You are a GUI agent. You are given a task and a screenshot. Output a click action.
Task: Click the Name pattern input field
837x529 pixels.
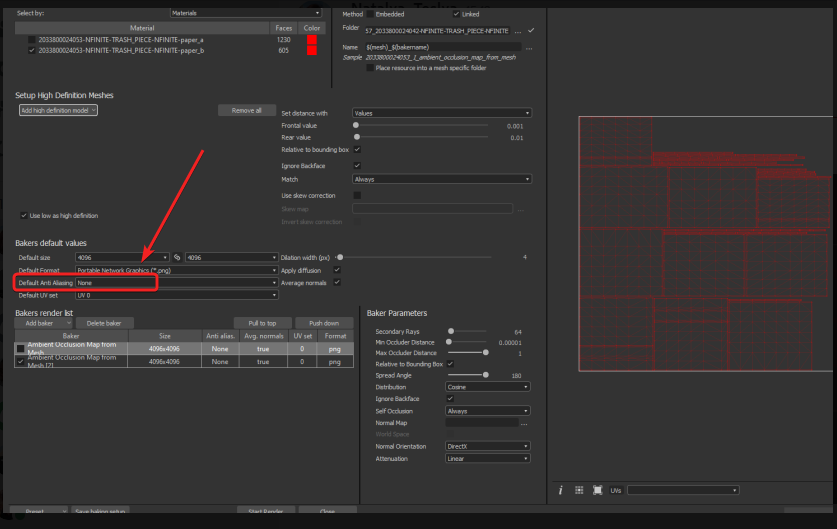(x=443, y=48)
